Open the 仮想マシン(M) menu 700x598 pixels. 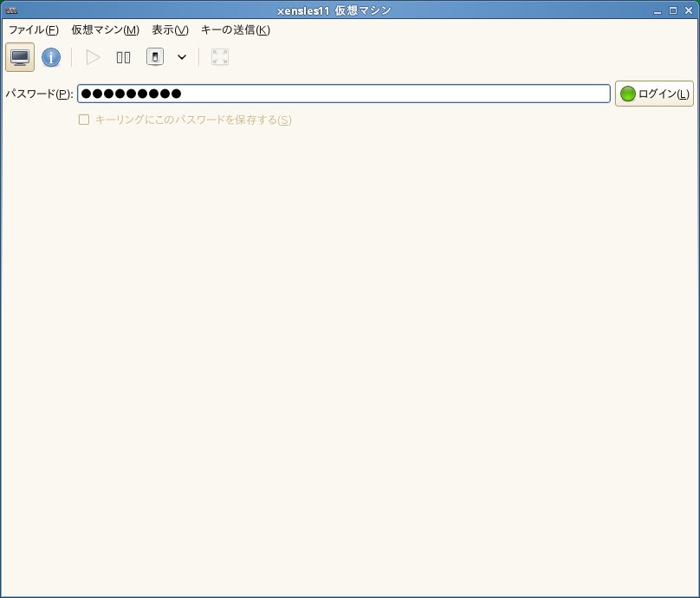106,30
